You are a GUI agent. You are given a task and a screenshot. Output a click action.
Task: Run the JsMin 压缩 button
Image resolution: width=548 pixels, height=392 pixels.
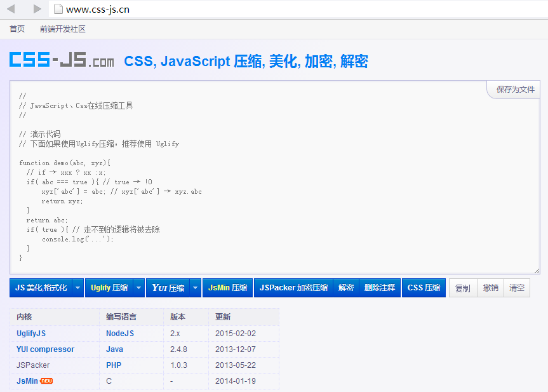click(227, 288)
